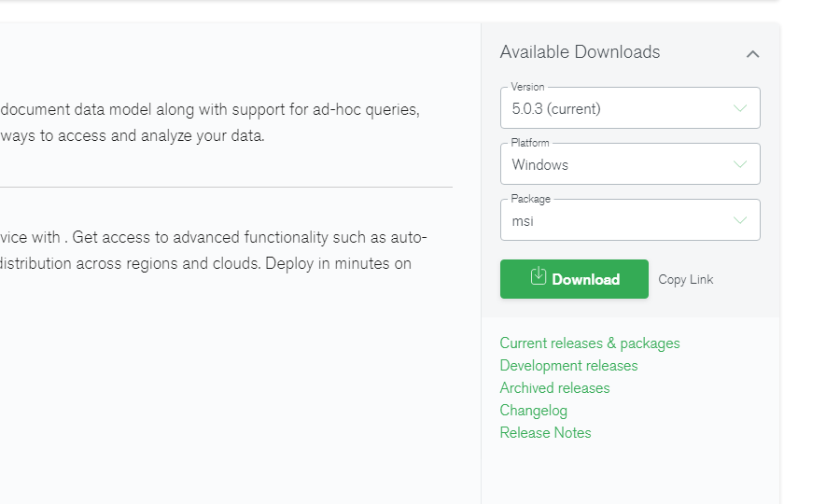Click the text 'ways to access and analyze your data.'
840x504 pixels.
tap(133, 136)
